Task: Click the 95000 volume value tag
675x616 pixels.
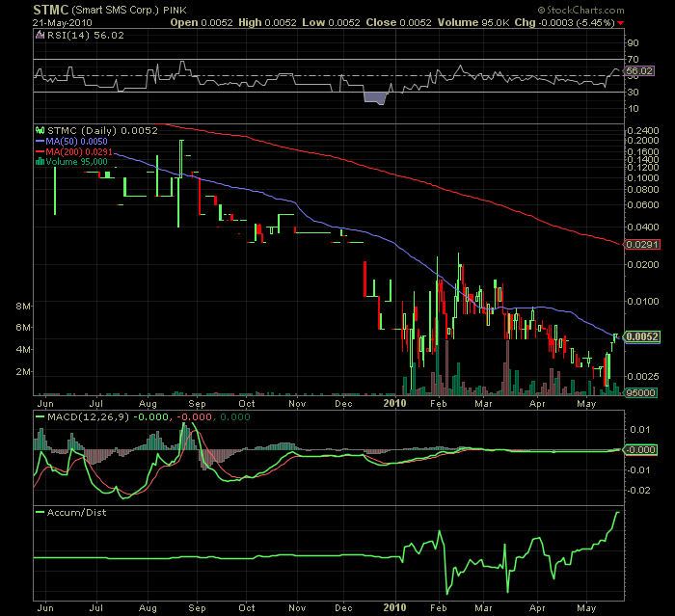Action: 641,393
